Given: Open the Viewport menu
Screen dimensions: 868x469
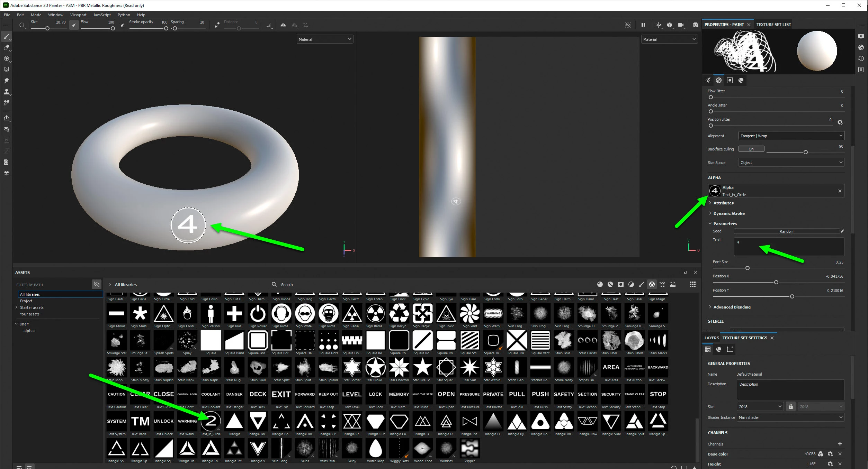Looking at the screenshot, I should pyautogui.click(x=78, y=15).
